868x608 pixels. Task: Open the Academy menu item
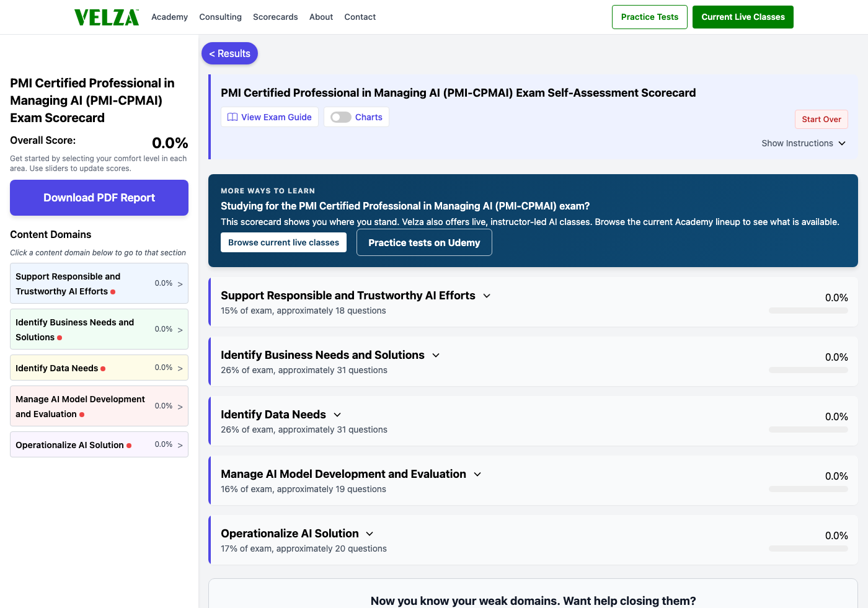[169, 17]
